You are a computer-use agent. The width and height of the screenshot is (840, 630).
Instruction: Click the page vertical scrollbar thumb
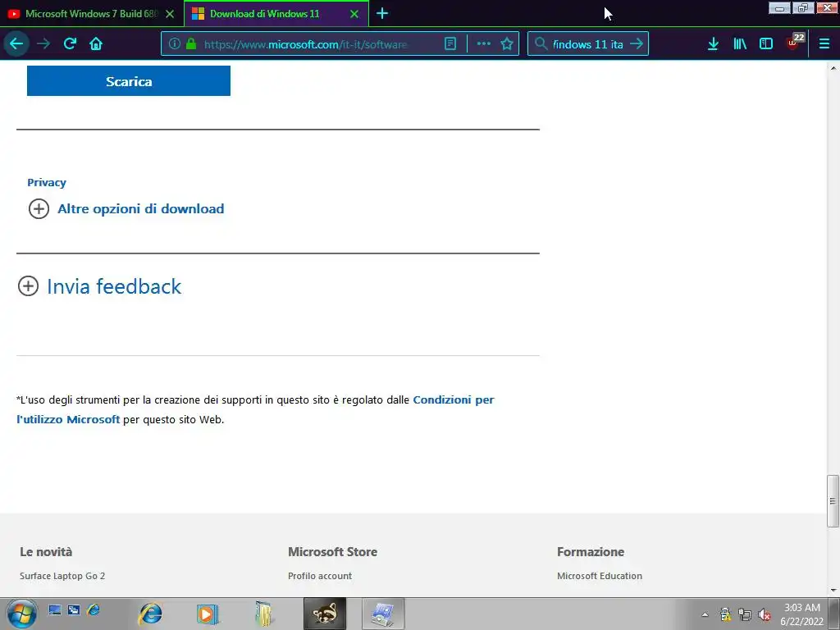(833, 501)
